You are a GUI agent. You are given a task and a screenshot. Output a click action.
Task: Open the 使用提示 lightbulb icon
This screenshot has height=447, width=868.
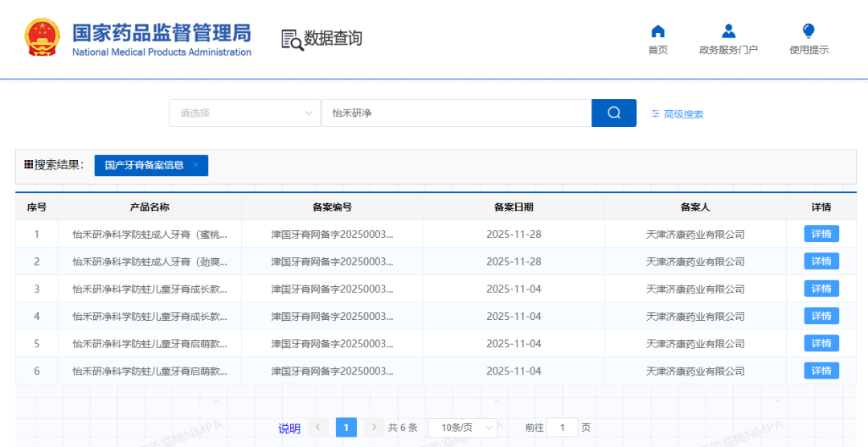pos(809,31)
